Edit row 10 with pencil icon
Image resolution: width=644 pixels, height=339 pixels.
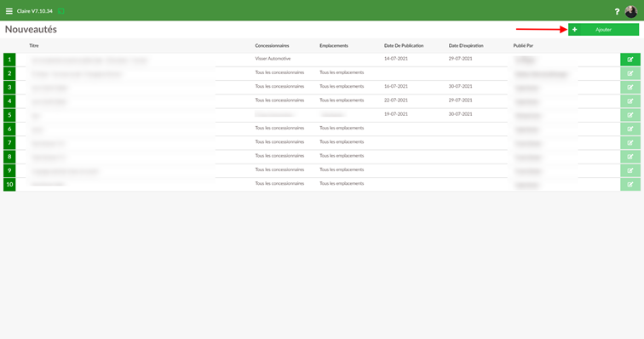630,185
